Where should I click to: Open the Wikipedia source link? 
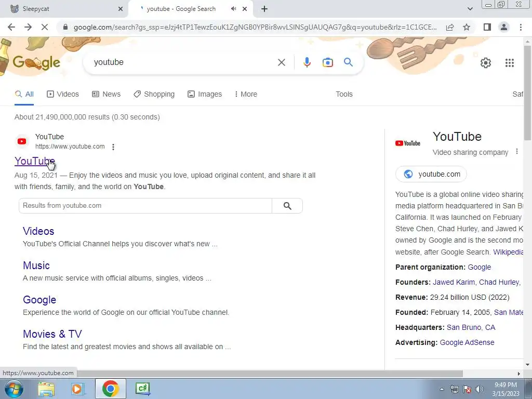[508, 252]
